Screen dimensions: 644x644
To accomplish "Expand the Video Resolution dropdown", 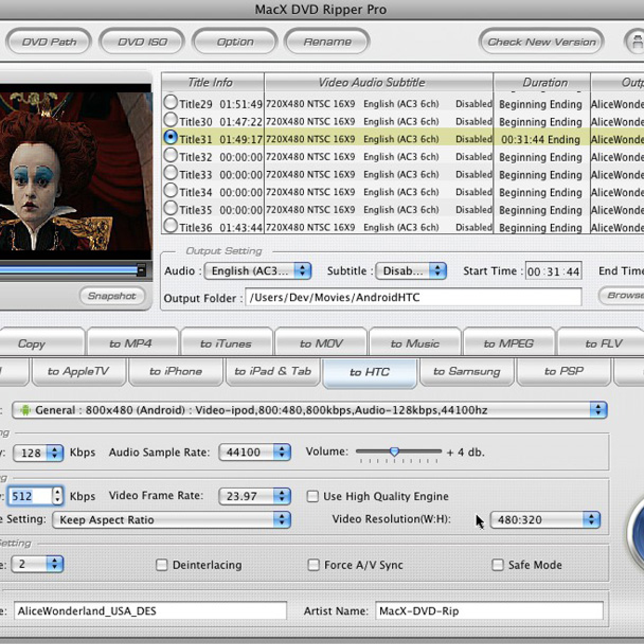I will pos(545,519).
